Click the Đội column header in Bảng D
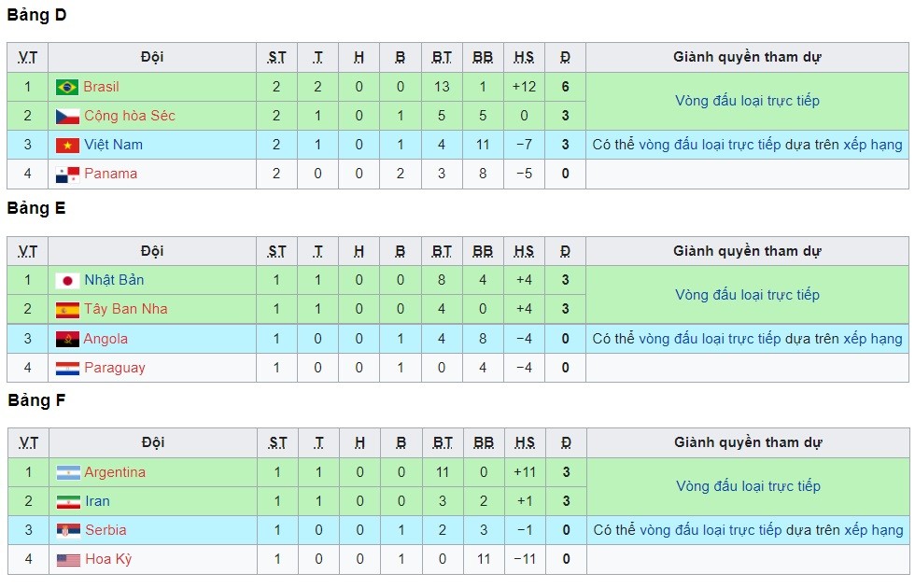 click(x=152, y=57)
